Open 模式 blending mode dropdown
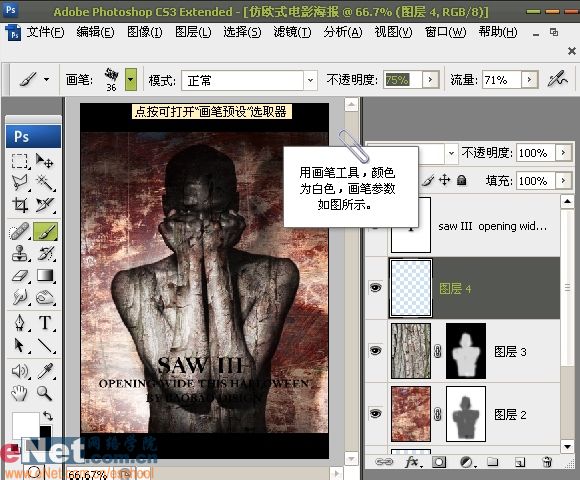This screenshot has width=580, height=480. pos(310,80)
